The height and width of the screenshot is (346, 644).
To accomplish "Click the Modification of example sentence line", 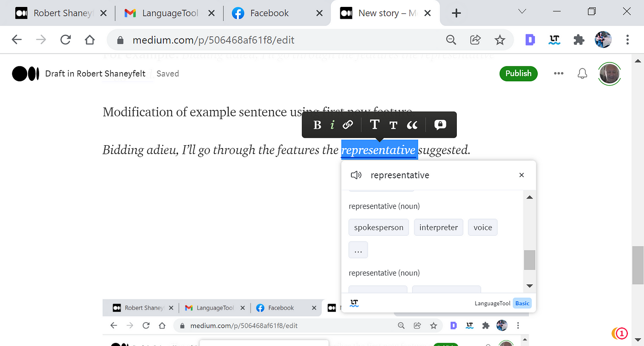I will (258, 112).
